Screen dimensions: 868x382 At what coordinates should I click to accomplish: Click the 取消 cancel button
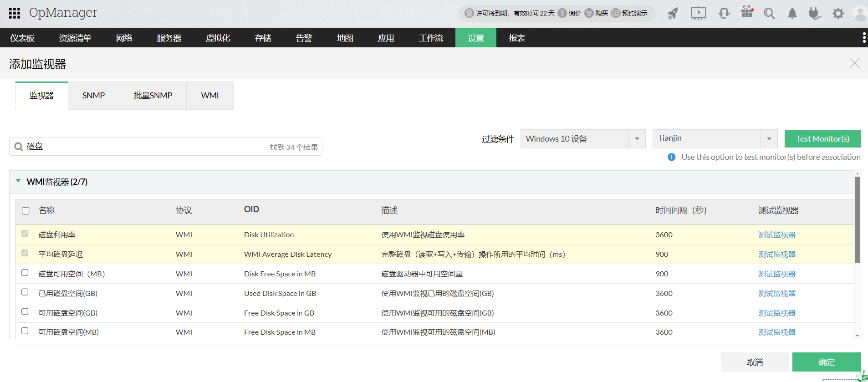coord(755,362)
